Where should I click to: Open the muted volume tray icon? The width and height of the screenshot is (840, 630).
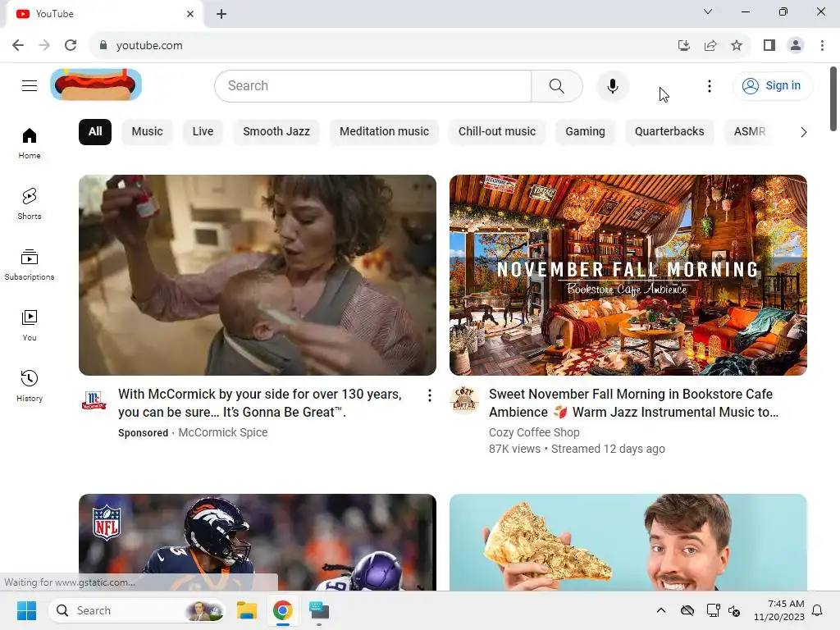(734, 610)
